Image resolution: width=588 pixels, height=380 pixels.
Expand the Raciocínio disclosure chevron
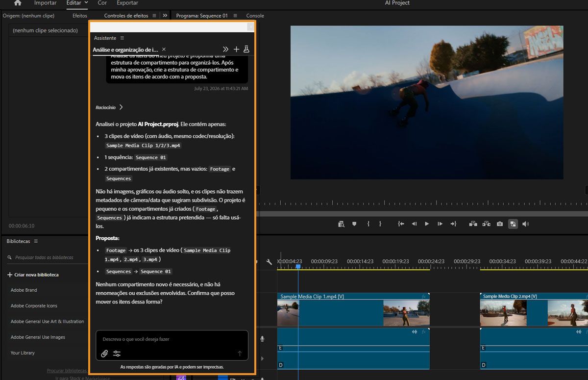[121, 107]
